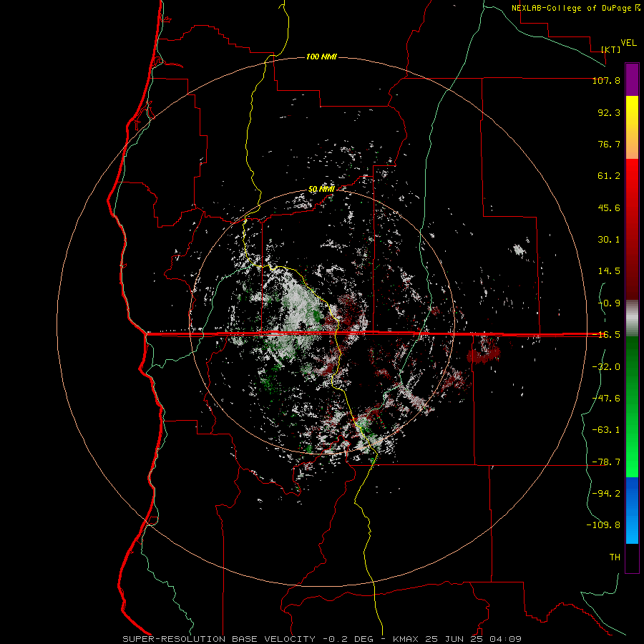Click the isolated dark red velocity blob east of the 50 NMI ring
The image size is (644, 644).
coord(484,354)
